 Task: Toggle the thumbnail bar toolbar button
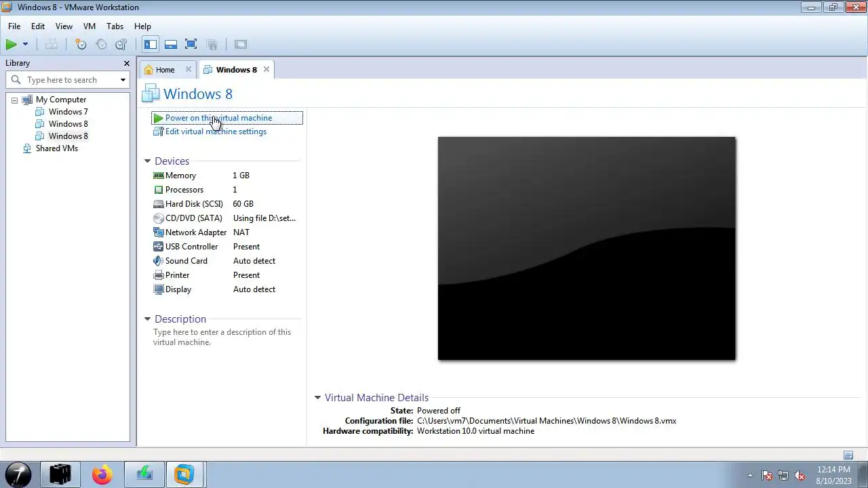(x=171, y=45)
